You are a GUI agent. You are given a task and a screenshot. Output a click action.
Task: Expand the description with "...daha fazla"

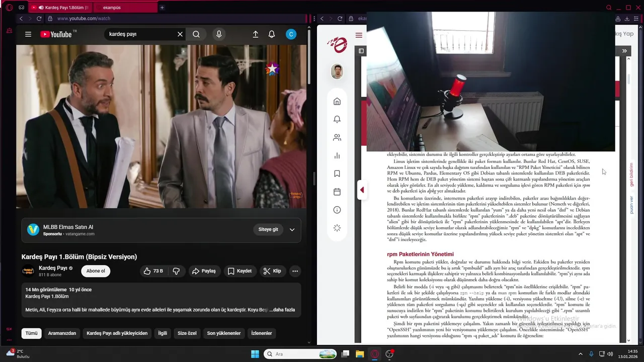282,310
